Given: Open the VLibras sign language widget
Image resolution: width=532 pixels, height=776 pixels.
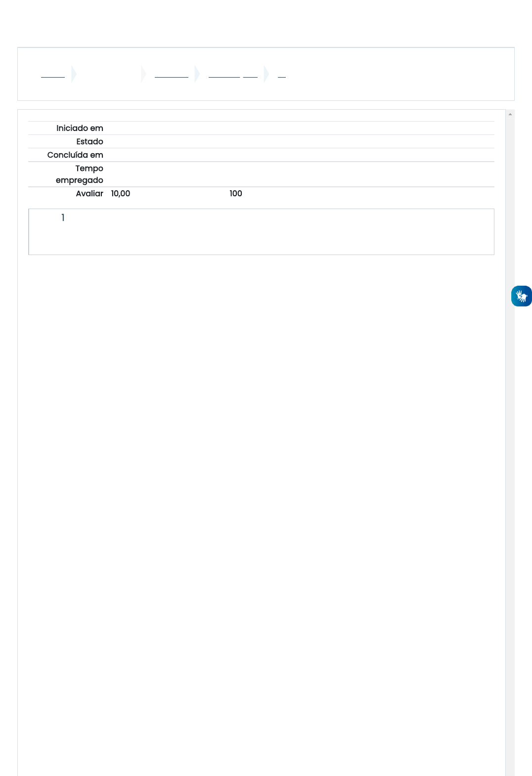Looking at the screenshot, I should tap(521, 296).
